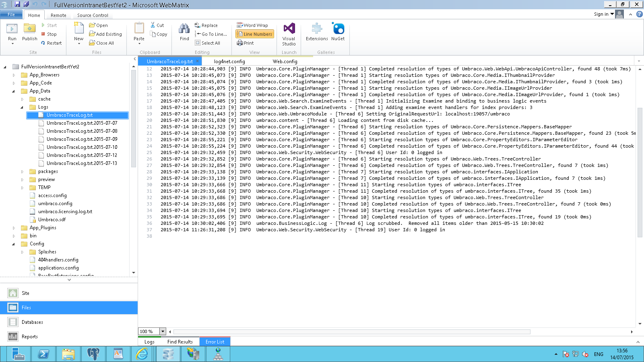This screenshot has width=644, height=362.
Task: Click the horizontal scrollbar of the editor
Action: pos(352,332)
